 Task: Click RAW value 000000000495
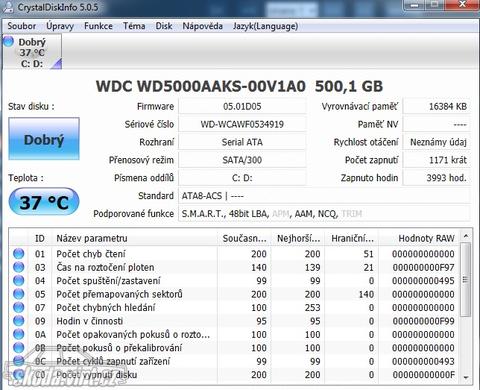[x=423, y=281]
